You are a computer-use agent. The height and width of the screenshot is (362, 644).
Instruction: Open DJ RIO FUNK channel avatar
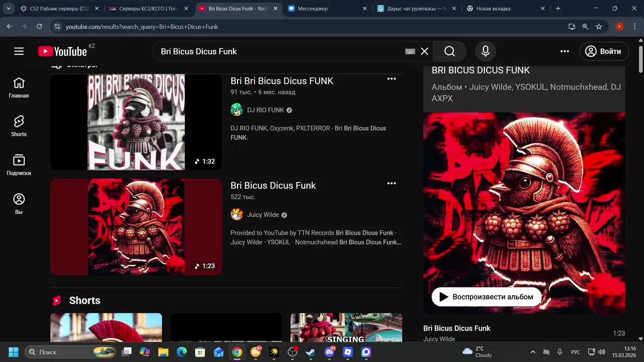point(236,110)
